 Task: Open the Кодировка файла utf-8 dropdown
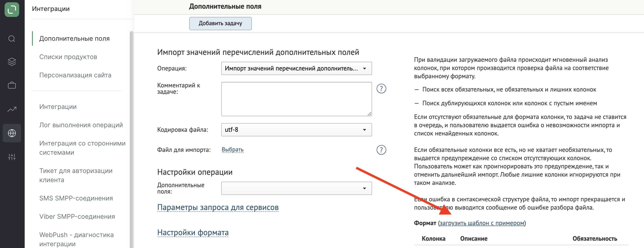coord(296,130)
